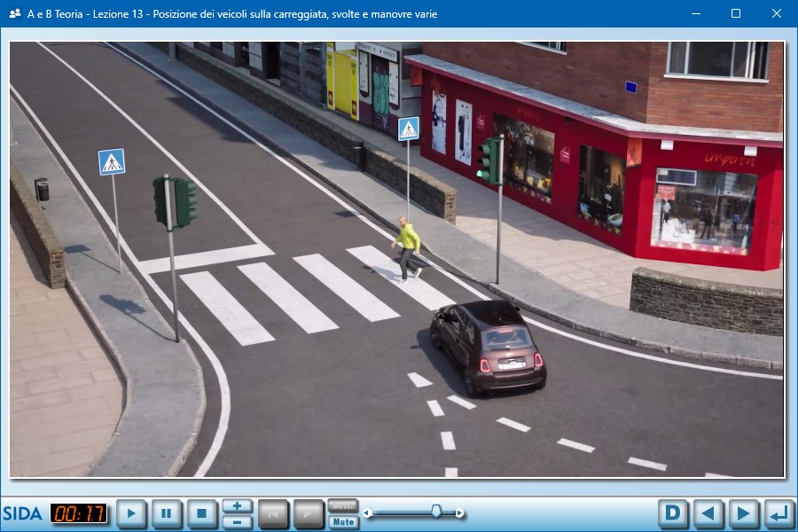Mute the video audio

pyautogui.click(x=343, y=521)
